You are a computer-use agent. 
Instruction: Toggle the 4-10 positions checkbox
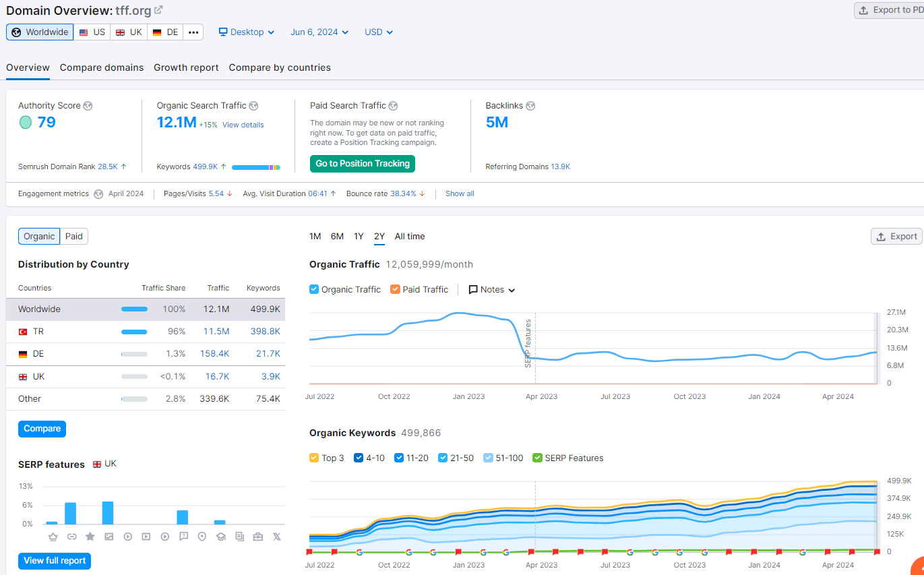pyautogui.click(x=359, y=458)
